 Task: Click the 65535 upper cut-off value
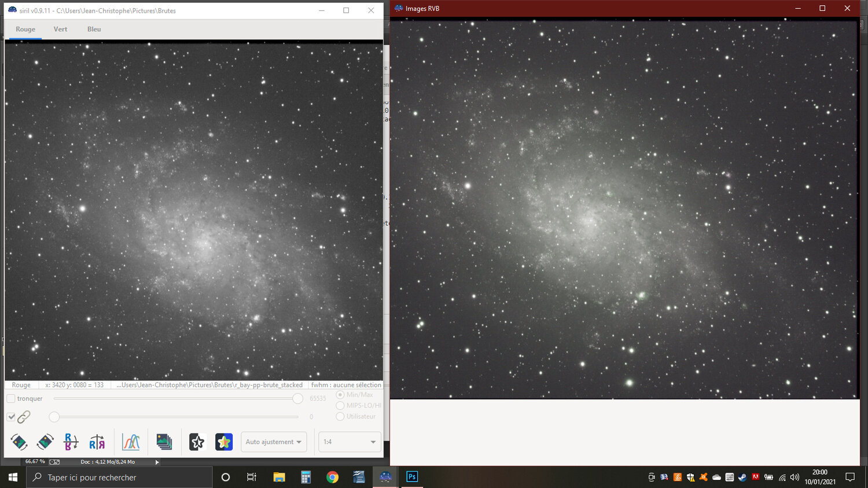[318, 398]
